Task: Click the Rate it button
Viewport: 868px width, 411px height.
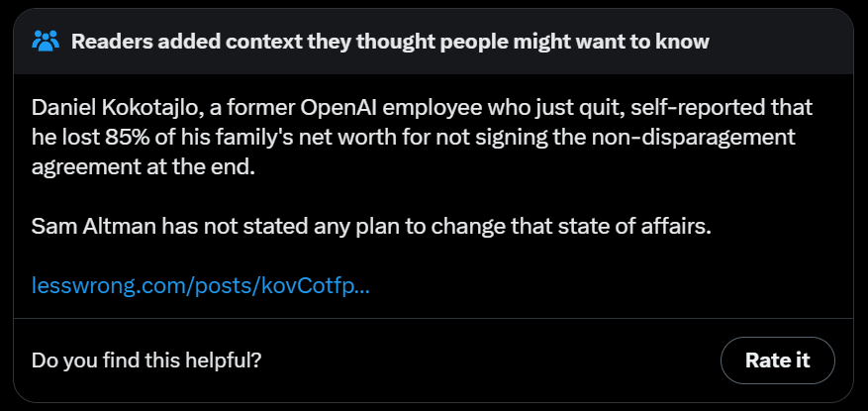Action: 777,360
